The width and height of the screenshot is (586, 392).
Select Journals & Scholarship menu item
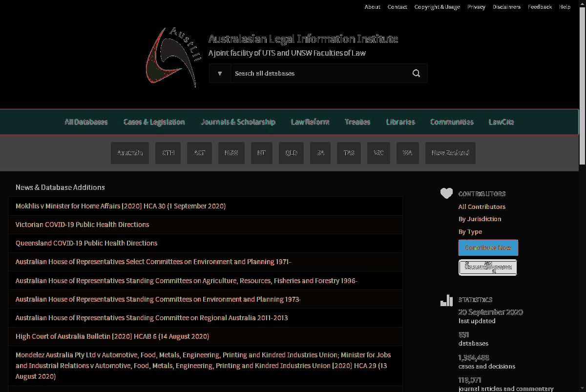click(238, 122)
